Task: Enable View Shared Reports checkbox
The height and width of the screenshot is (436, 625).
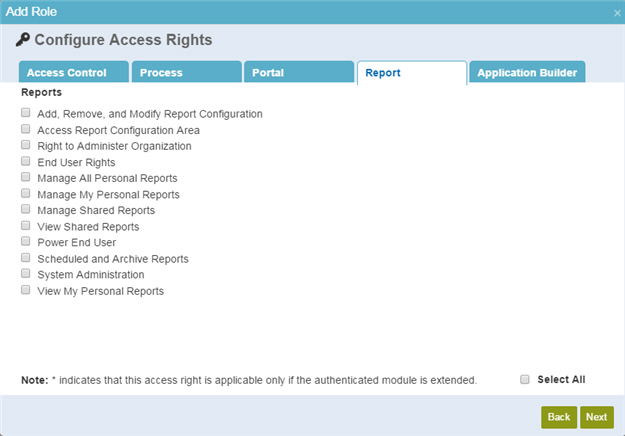Action: [x=26, y=226]
